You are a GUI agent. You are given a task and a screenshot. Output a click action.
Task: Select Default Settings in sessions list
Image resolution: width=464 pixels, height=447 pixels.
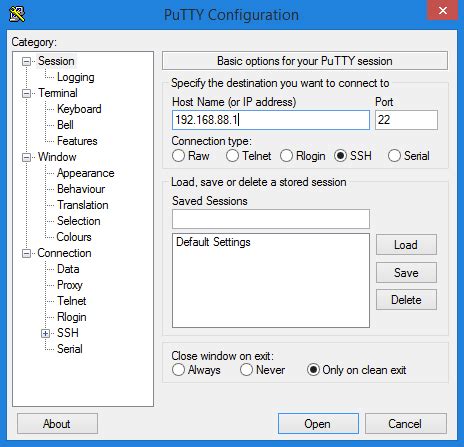213,242
